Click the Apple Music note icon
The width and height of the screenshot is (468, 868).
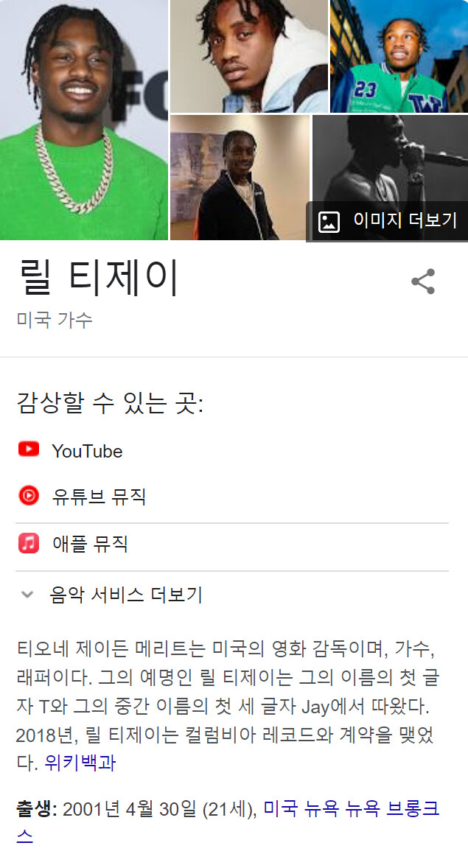tap(29, 543)
